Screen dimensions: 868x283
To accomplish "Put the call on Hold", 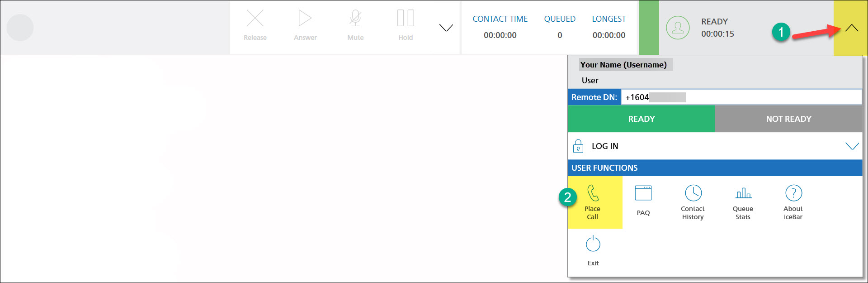I will coord(406,19).
